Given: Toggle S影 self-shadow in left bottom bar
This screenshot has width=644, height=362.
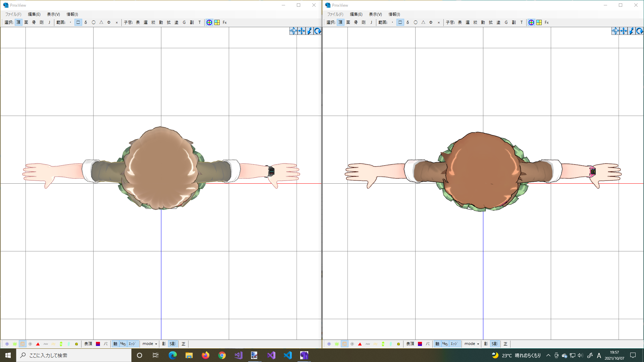Looking at the screenshot, I should tap(173, 344).
